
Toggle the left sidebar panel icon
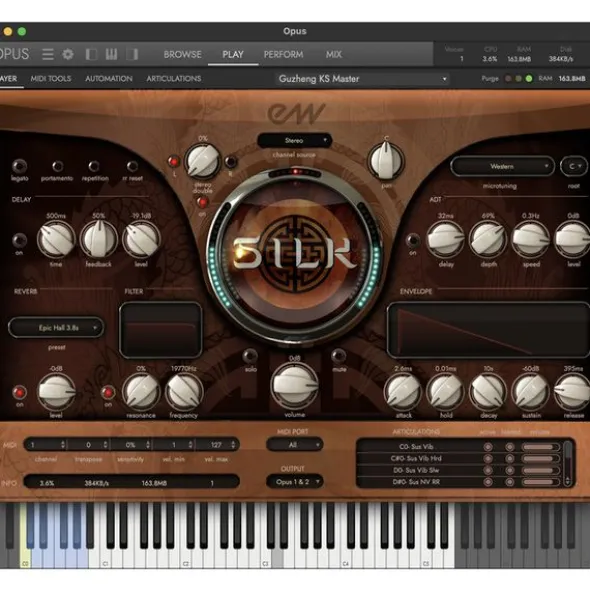(91, 54)
